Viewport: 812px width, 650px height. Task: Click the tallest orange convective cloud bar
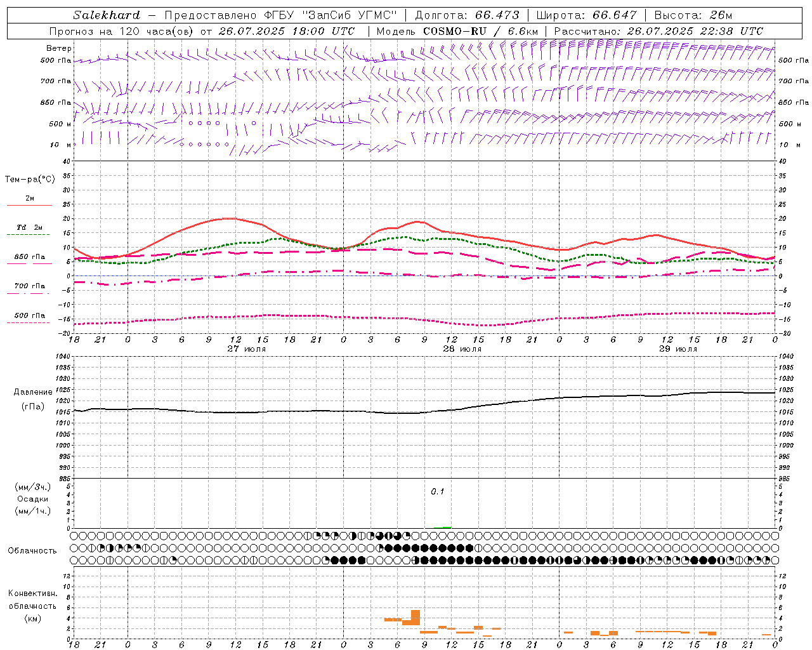416,618
